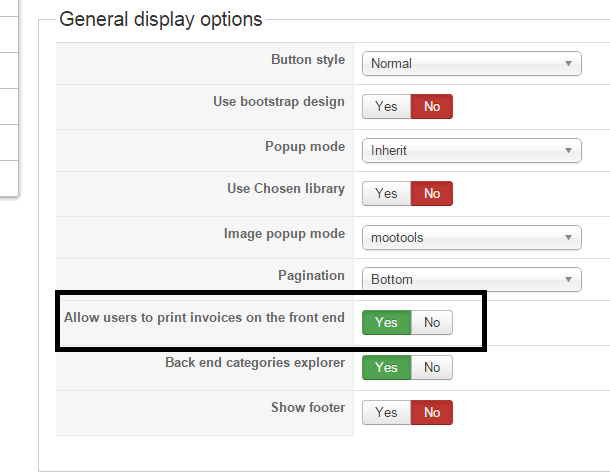This screenshot has height=472, width=610.
Task: Click the Pagination dropdown arrow
Action: tap(568, 279)
